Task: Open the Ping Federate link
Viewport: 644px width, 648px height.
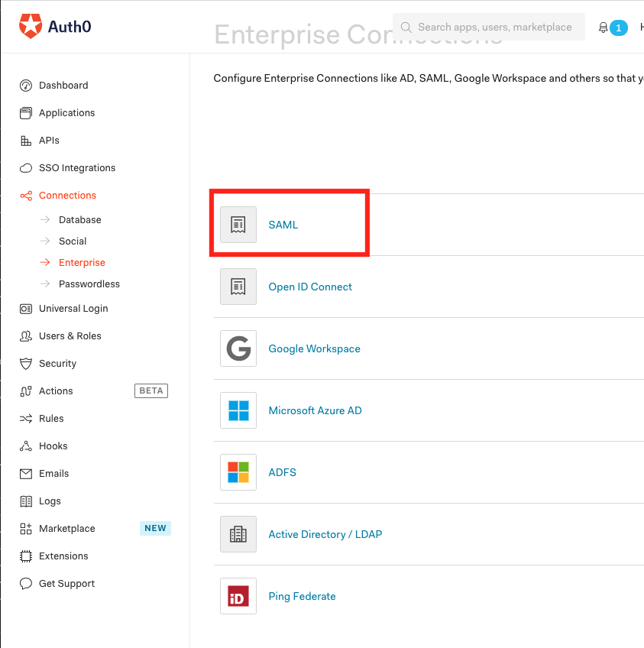Action: coord(303,596)
